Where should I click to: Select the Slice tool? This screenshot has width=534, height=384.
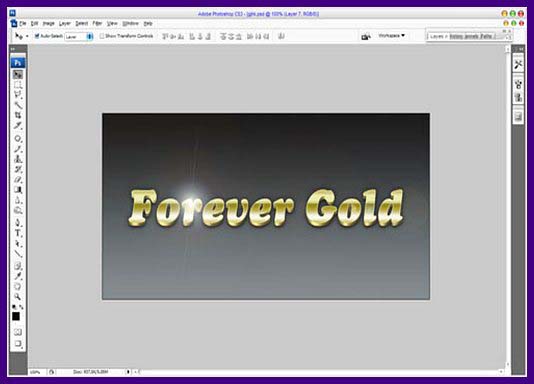[x=18, y=126]
